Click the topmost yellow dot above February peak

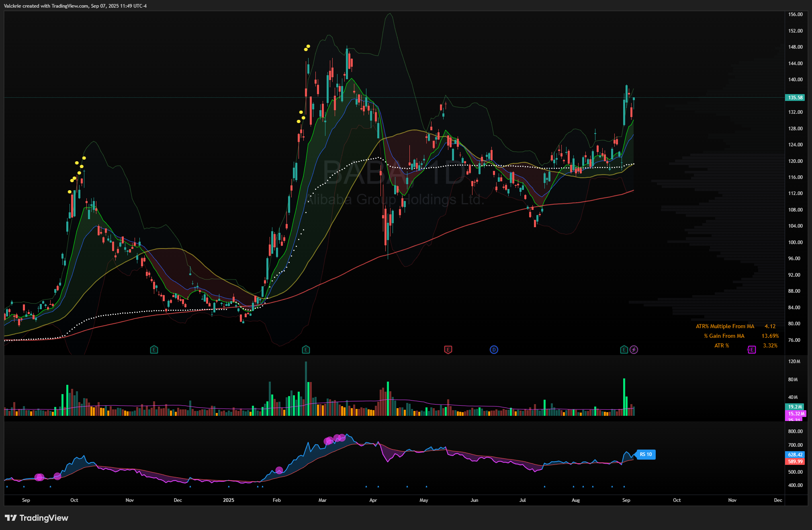pyautogui.click(x=308, y=46)
